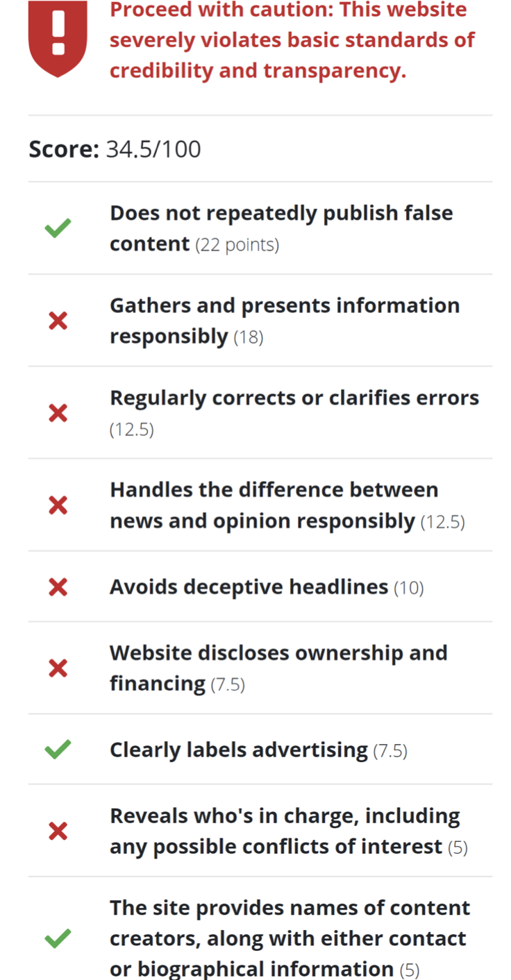Click the 'Clearly labels advertising' label
511x980 pixels.
(x=238, y=750)
